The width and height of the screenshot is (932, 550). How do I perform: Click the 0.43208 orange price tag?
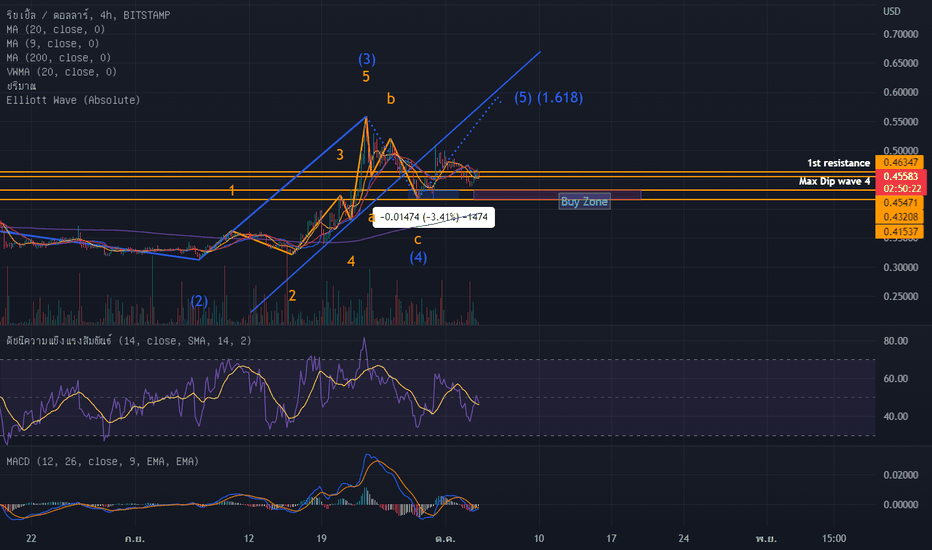(900, 217)
